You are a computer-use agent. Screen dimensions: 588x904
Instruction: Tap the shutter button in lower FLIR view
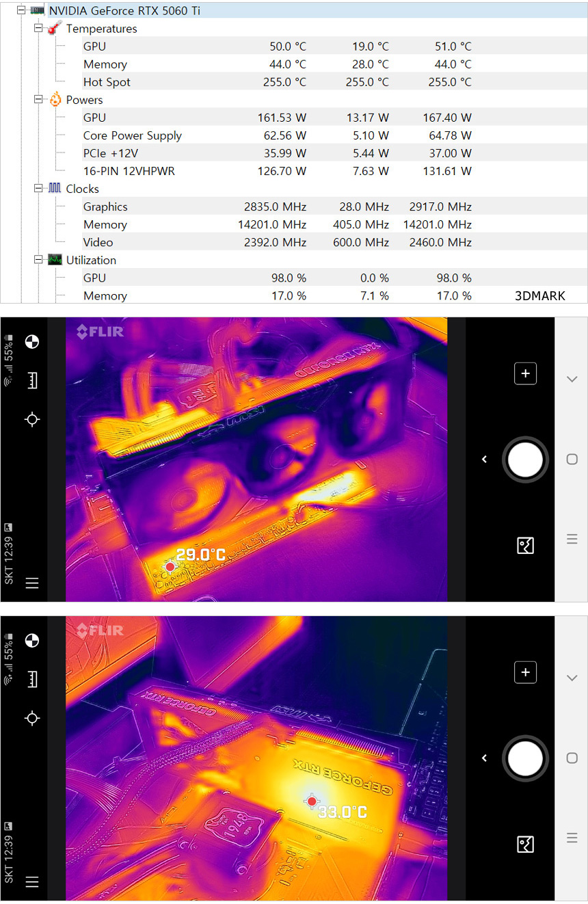pyautogui.click(x=525, y=758)
